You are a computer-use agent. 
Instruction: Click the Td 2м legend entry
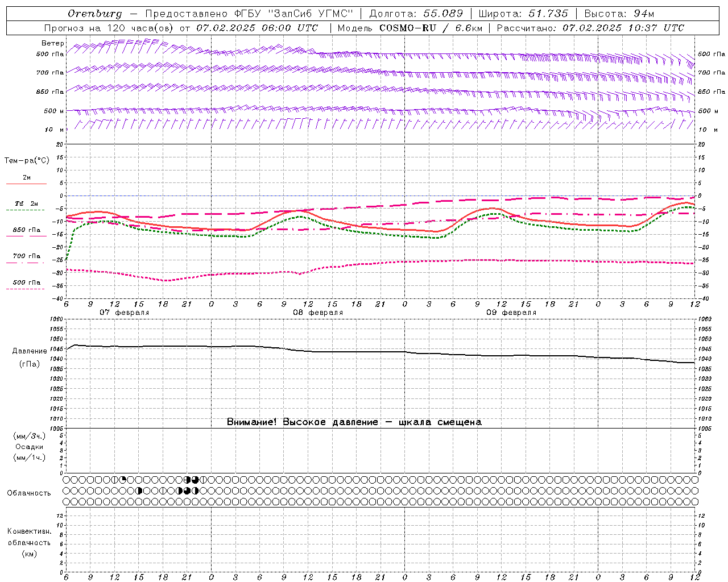26,203
